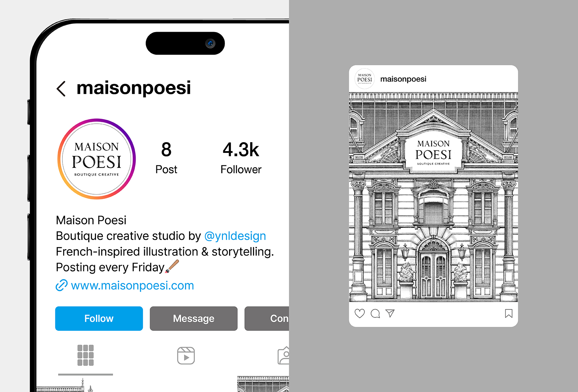The height and width of the screenshot is (392, 578).
Task: Go back using the arrow beside maisonpoesi
Action: (x=61, y=89)
